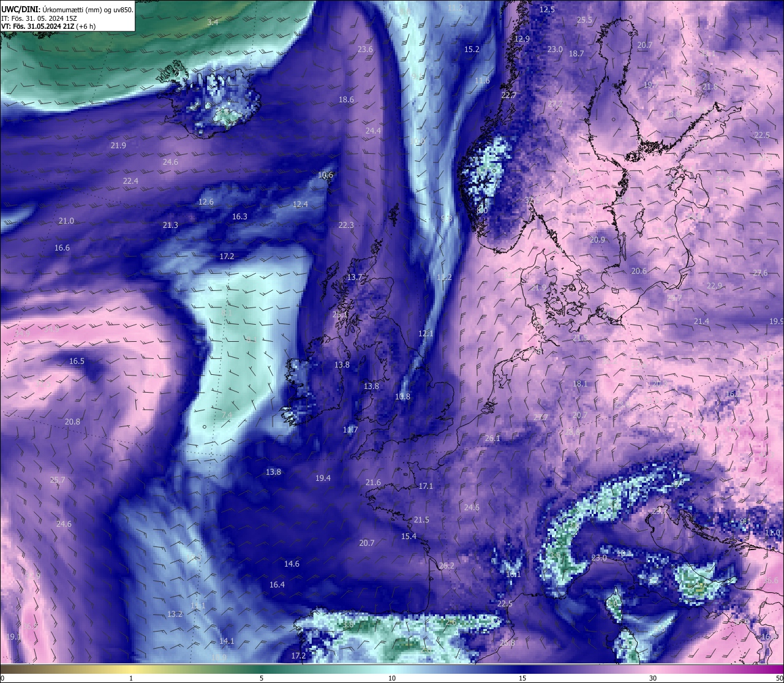Click the 17.1 value over northern France
This screenshot has width=784, height=683.
point(426,486)
